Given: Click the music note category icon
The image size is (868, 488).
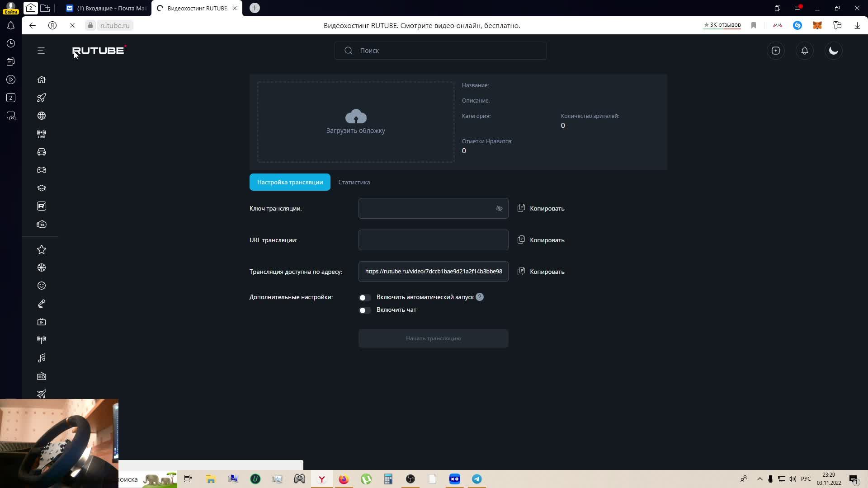Looking at the screenshot, I should (42, 358).
